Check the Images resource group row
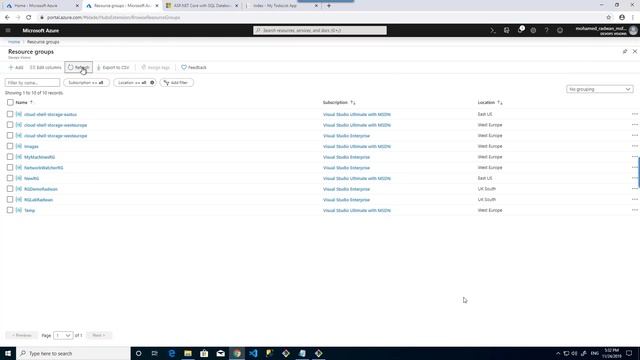The height and width of the screenshot is (360, 640). click(x=10, y=146)
